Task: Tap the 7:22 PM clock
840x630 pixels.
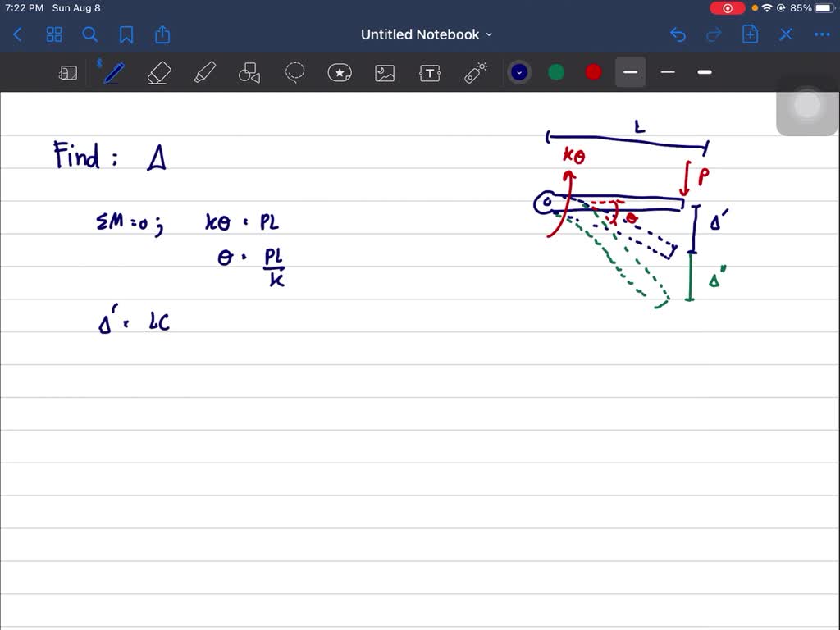Action: click(x=24, y=8)
